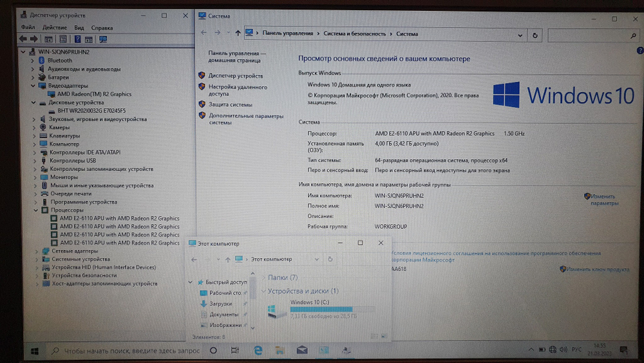Select Устройства HID (Human Interface Devices)
Screen dimensions: 644x363
104,267
